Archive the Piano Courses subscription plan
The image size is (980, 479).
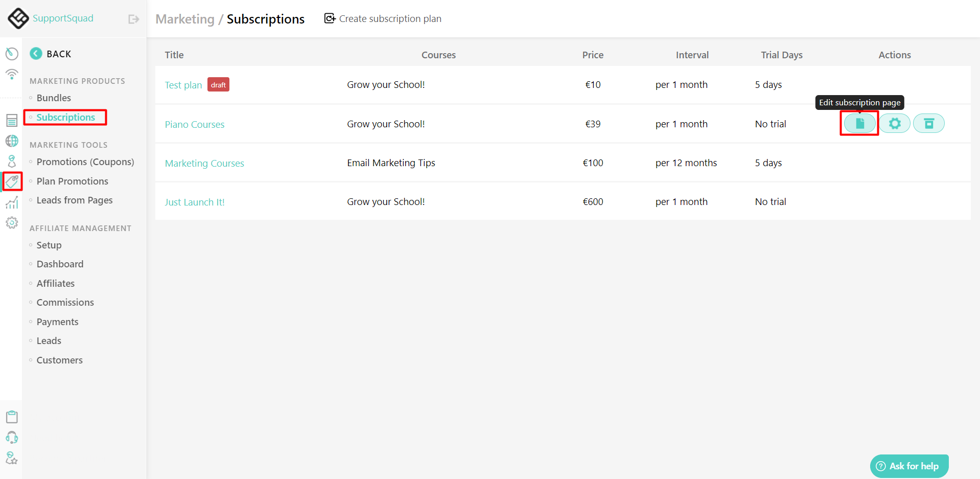click(x=929, y=123)
